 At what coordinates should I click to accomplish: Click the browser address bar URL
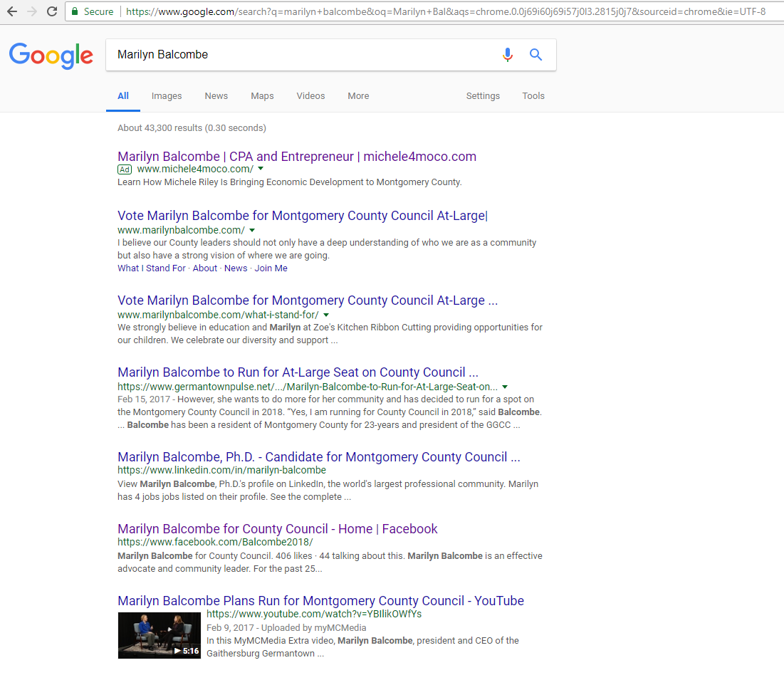[446, 11]
